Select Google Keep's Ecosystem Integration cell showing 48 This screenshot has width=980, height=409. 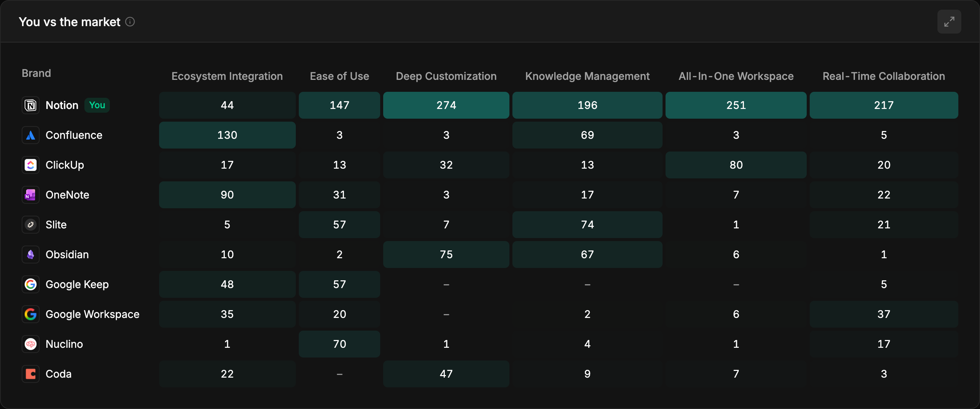point(227,284)
